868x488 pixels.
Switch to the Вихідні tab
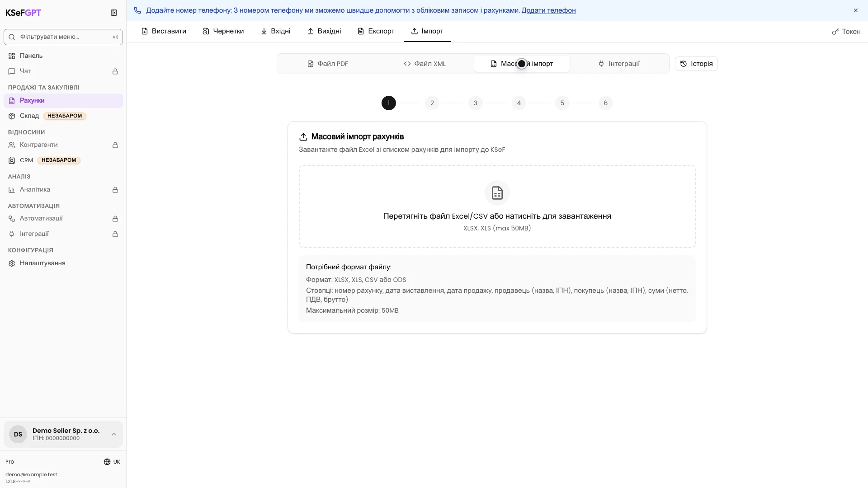[x=324, y=31]
